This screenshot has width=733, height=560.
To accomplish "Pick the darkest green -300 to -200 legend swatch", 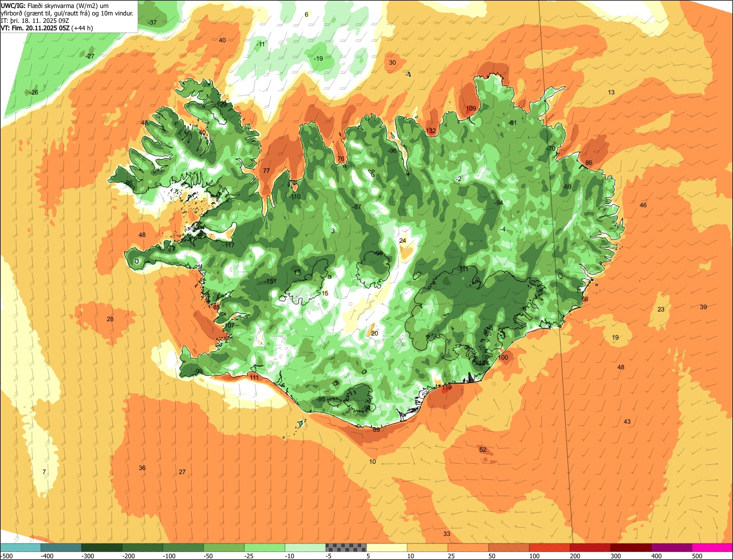I will coord(102,547).
